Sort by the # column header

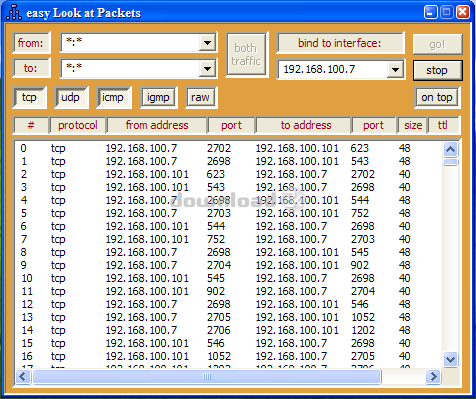31,125
